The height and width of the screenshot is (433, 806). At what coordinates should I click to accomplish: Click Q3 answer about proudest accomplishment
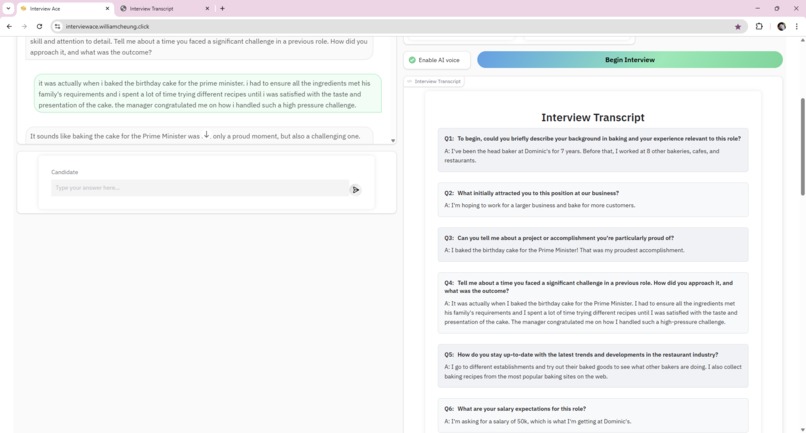(x=564, y=250)
